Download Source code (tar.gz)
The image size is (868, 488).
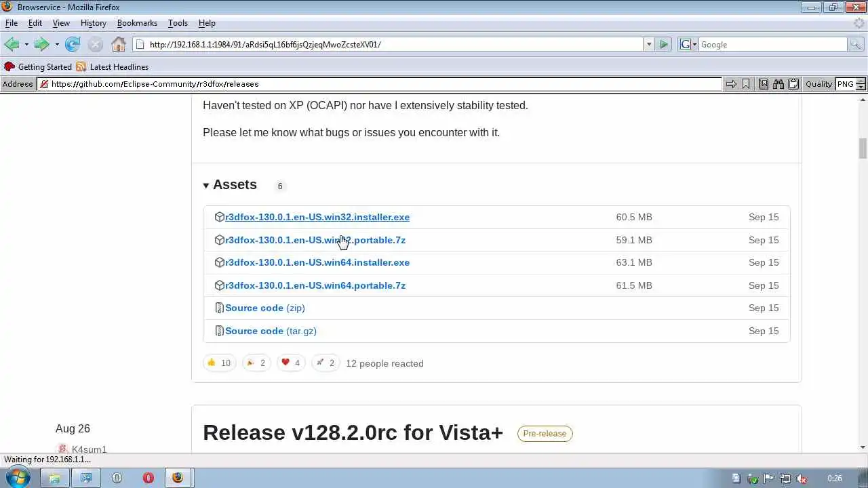(x=271, y=331)
